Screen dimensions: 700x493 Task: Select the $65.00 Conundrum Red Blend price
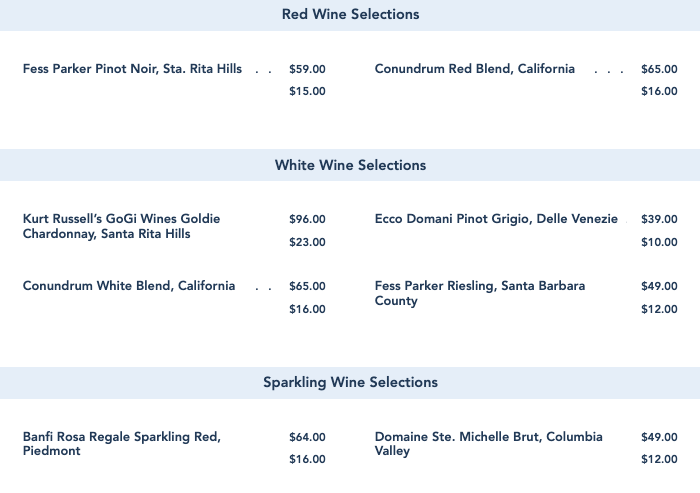pos(659,70)
